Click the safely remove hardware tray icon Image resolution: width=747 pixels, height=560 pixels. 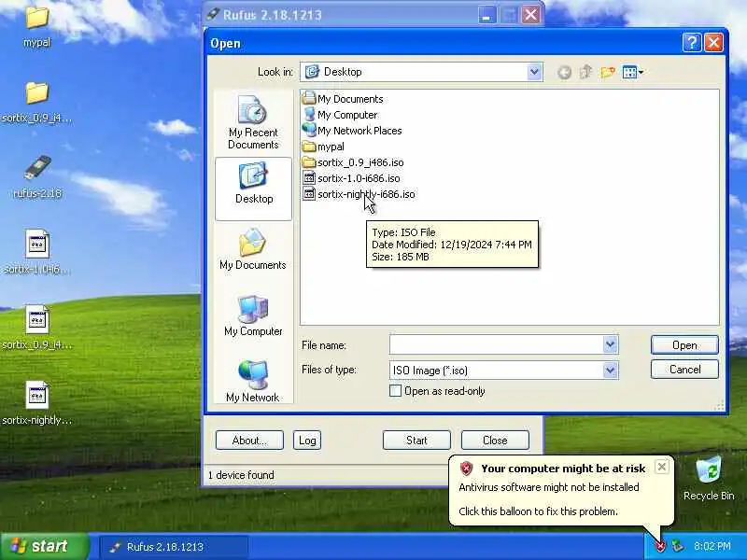pyautogui.click(x=678, y=546)
